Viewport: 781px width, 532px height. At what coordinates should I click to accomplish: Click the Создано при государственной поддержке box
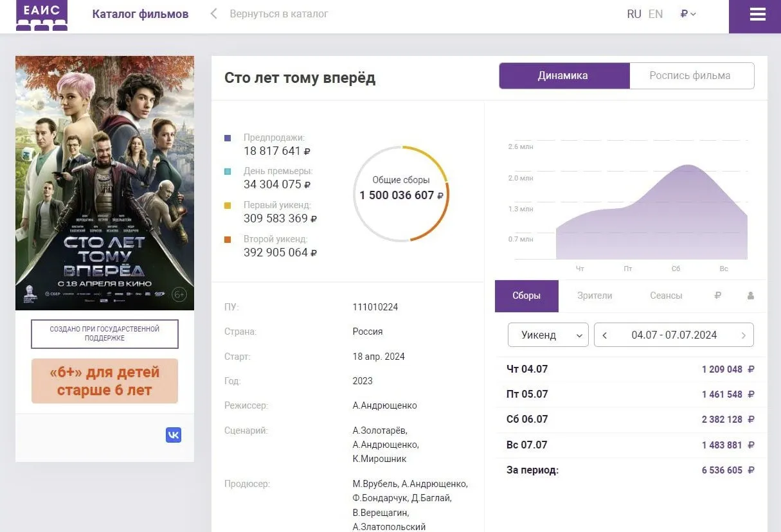pos(105,333)
